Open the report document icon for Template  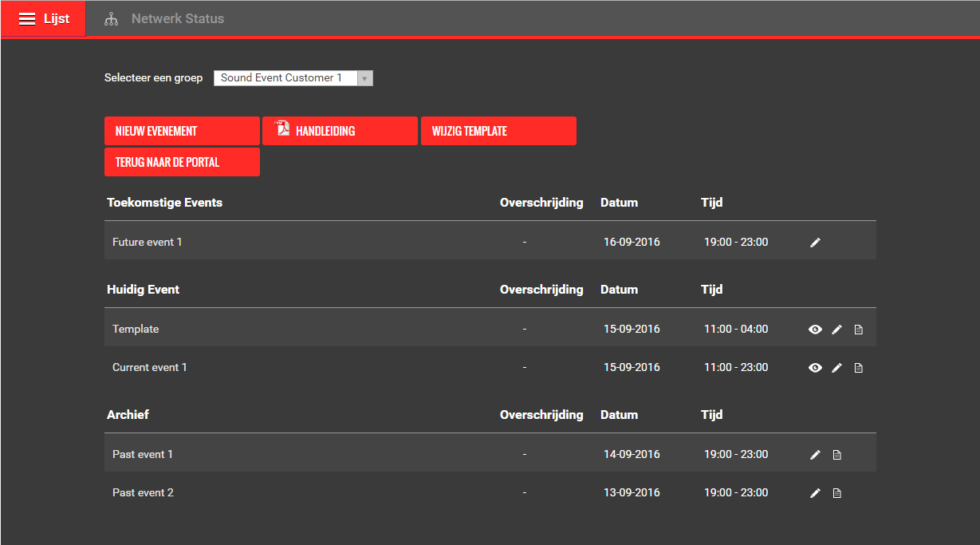coord(859,330)
